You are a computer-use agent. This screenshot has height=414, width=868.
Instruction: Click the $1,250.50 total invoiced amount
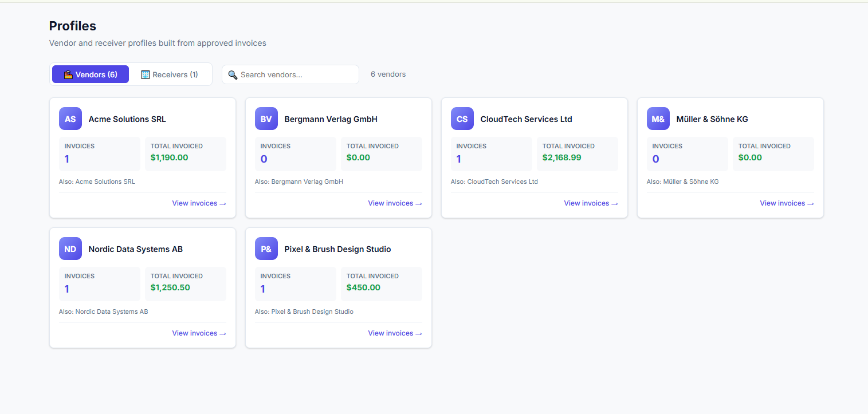click(170, 287)
